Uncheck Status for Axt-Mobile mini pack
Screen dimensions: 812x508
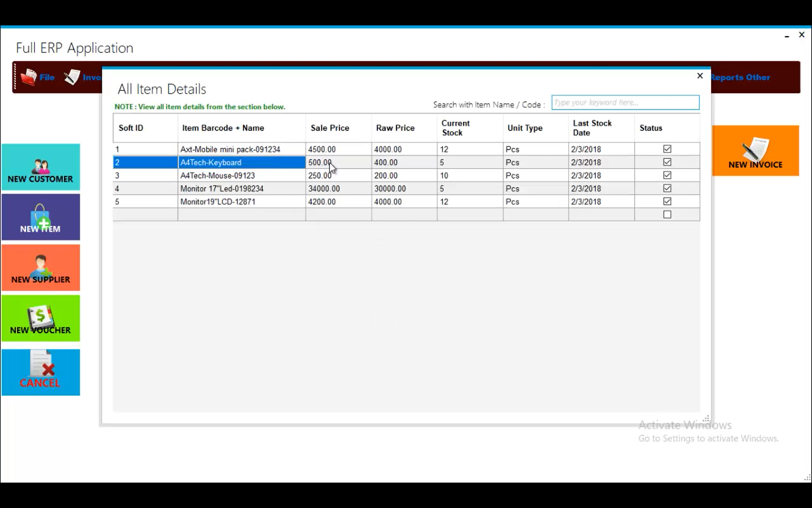pos(667,149)
